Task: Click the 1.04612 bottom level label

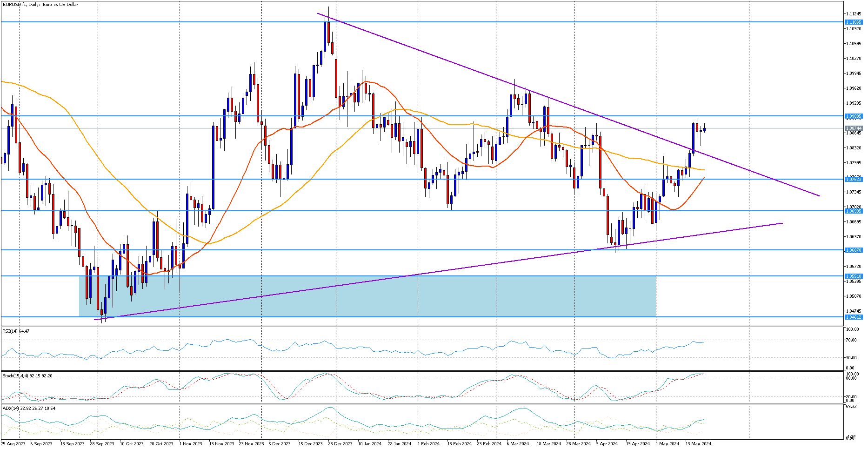Action: (854, 317)
